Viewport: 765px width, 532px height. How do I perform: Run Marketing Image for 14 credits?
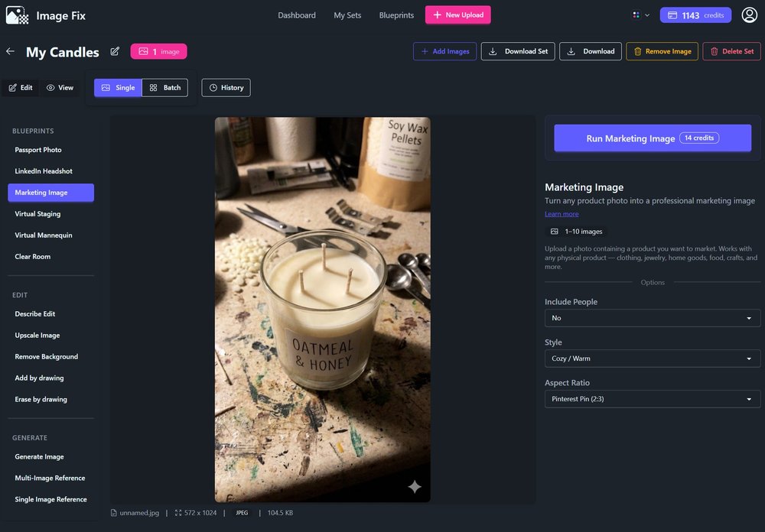point(652,138)
